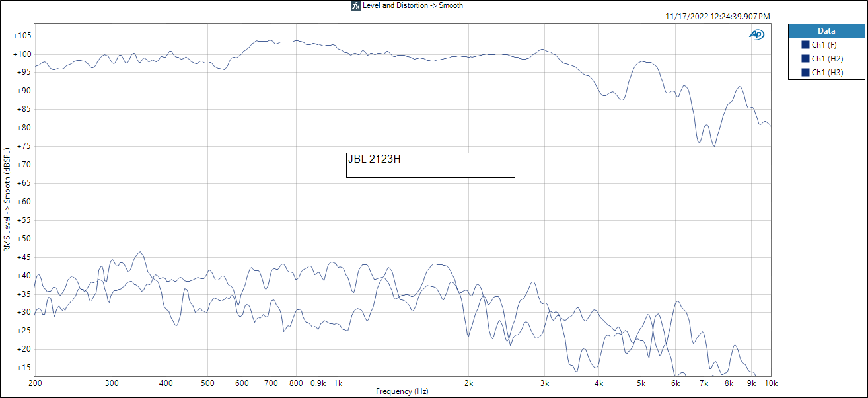Click the 700 tick label on the frequency axis
Image resolution: width=868 pixels, height=398 pixels.
click(x=271, y=383)
